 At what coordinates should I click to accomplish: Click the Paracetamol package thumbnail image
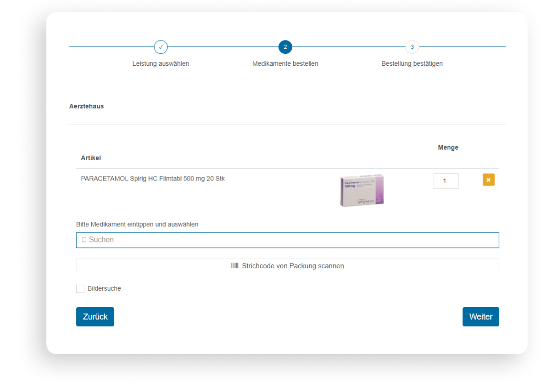click(x=362, y=190)
